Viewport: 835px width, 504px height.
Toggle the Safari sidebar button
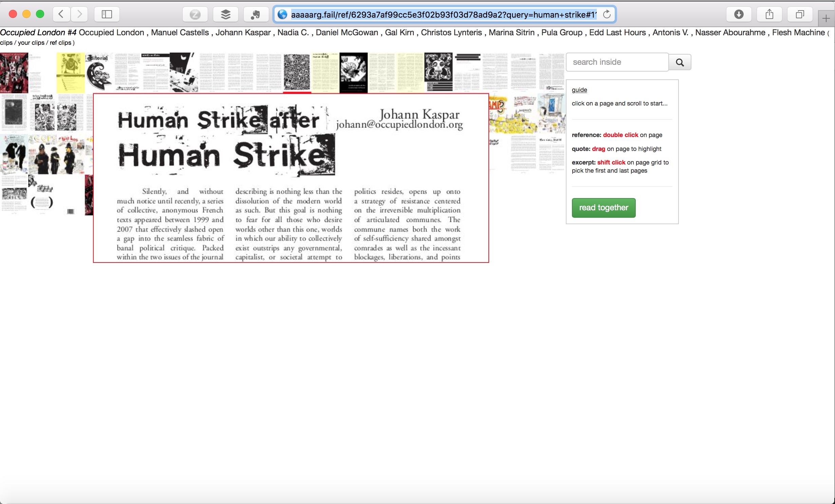point(107,14)
